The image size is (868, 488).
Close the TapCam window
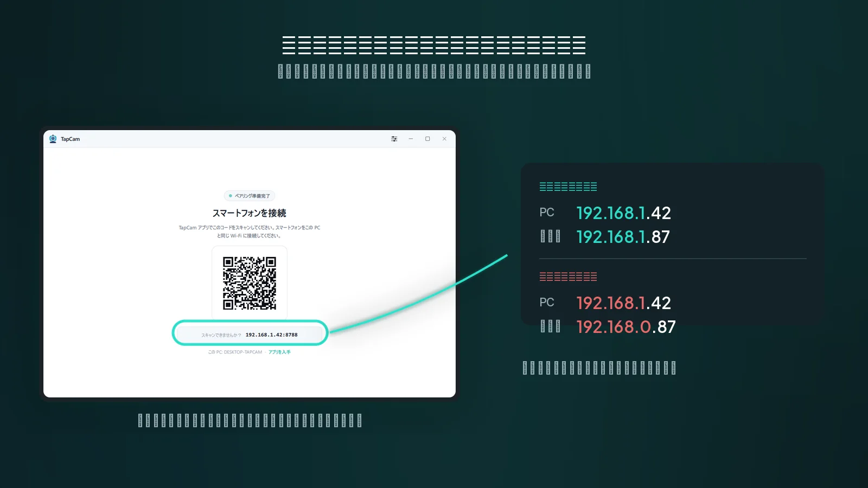tap(444, 139)
